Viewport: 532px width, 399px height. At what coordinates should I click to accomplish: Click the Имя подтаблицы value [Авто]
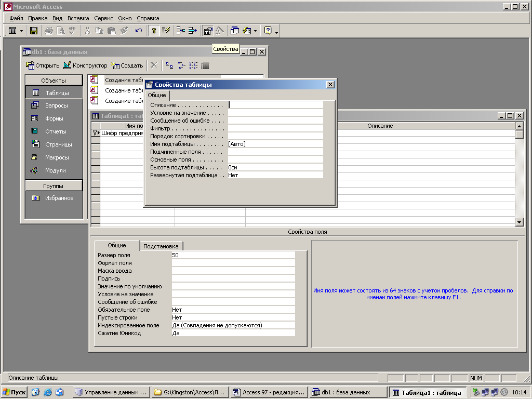click(275, 144)
